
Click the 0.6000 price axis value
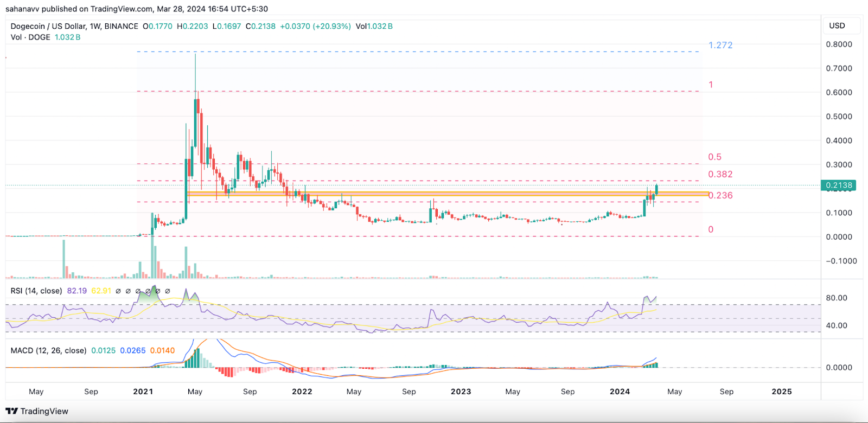[839, 92]
